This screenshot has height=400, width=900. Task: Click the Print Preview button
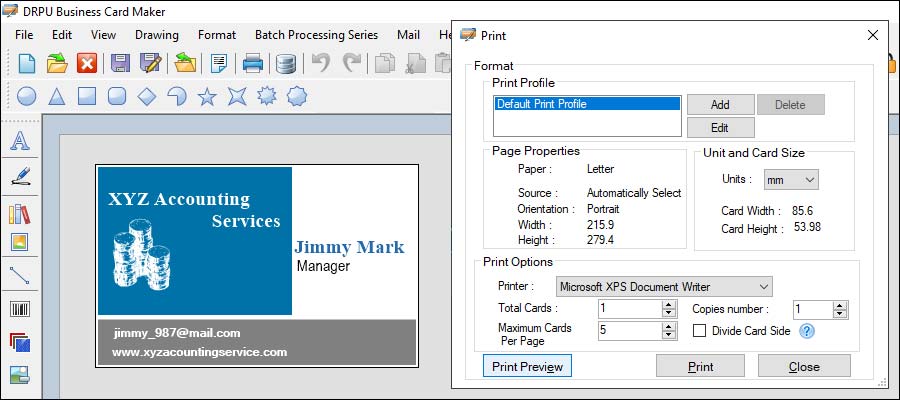tap(527, 366)
